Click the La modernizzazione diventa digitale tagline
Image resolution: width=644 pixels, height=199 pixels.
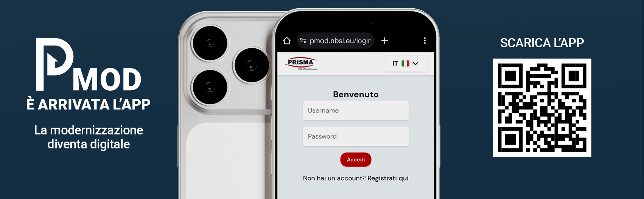click(89, 137)
